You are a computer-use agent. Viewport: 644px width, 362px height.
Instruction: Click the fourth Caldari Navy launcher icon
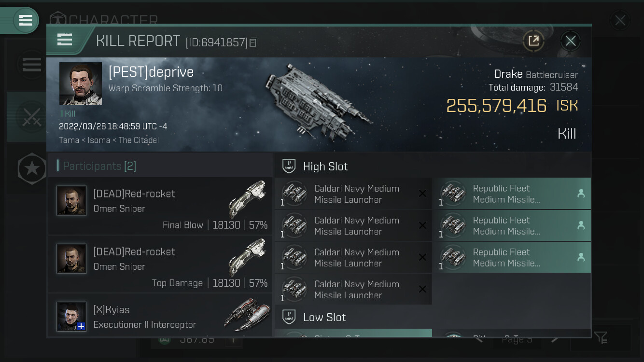click(294, 289)
